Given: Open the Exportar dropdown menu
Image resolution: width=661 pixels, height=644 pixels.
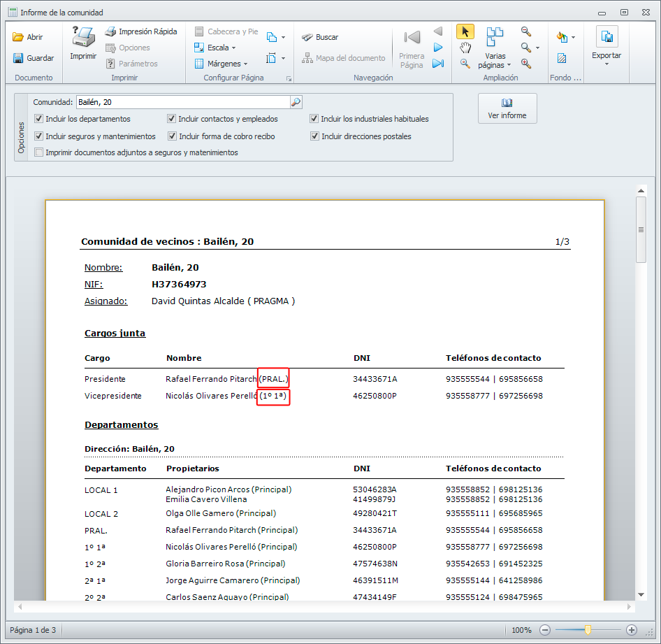Looking at the screenshot, I should tap(606, 56).
